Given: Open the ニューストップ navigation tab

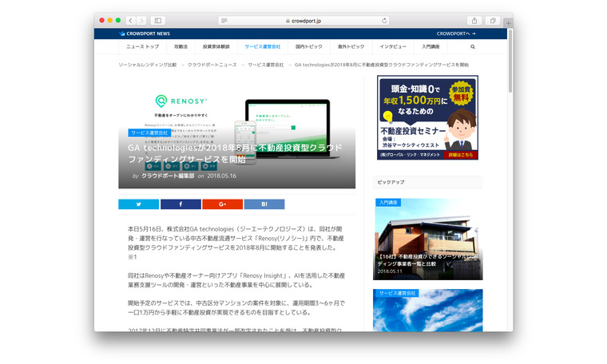Looking at the screenshot, I should tap(142, 47).
